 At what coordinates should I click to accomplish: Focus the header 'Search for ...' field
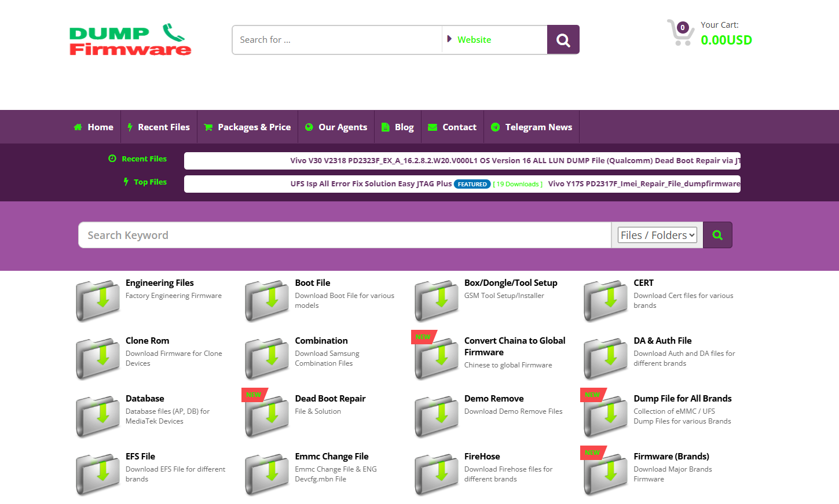(x=337, y=40)
